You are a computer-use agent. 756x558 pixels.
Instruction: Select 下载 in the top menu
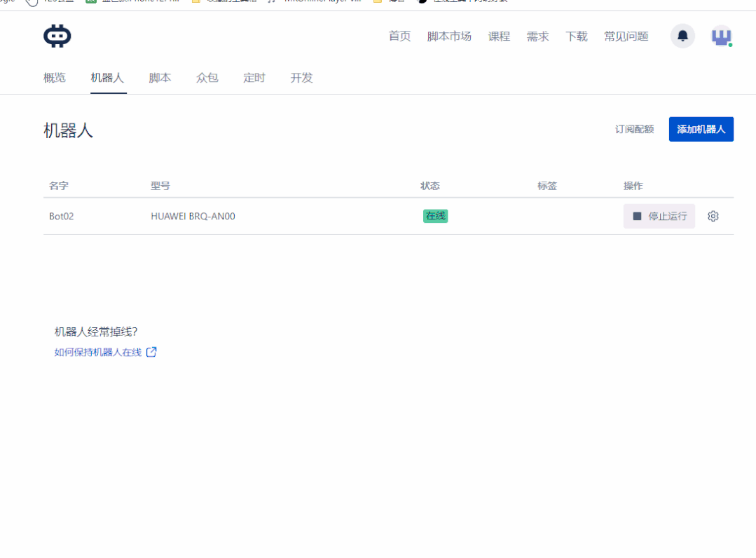coord(576,36)
